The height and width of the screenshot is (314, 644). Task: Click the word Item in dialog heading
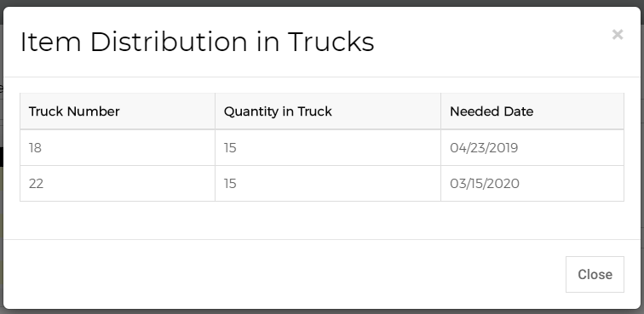point(50,42)
